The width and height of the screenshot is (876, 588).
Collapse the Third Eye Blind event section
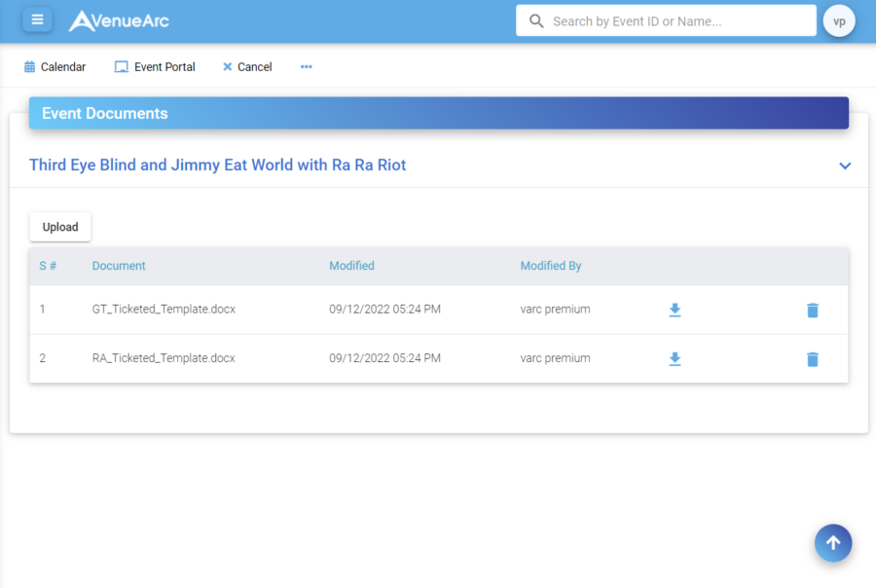point(844,165)
